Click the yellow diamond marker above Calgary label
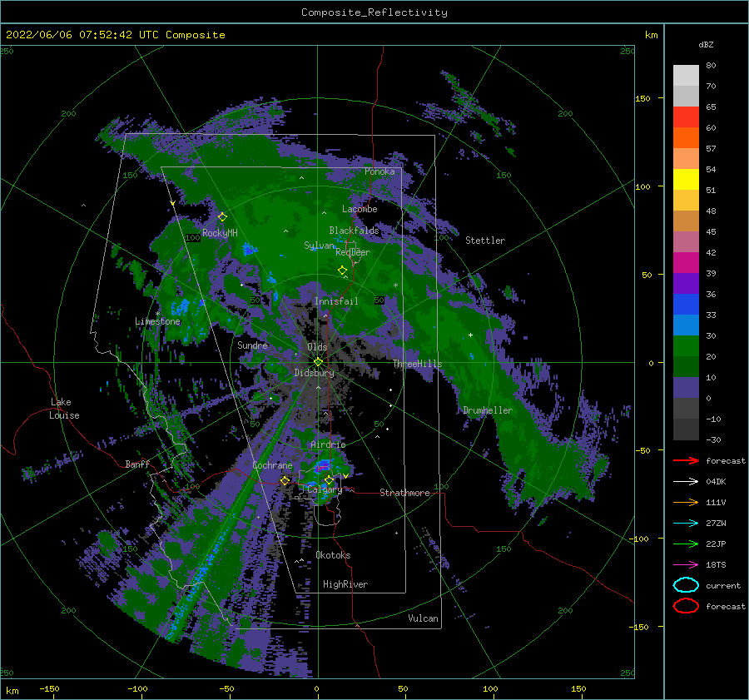 tap(329, 479)
